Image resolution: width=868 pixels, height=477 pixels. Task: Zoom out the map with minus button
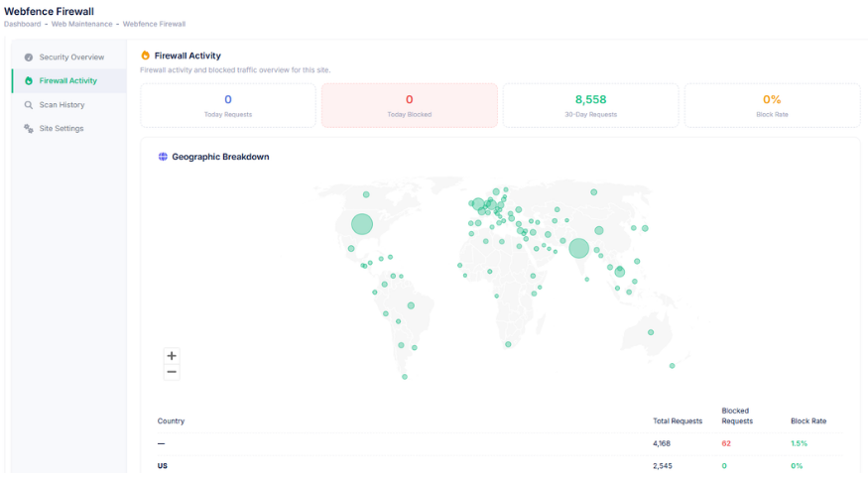172,372
